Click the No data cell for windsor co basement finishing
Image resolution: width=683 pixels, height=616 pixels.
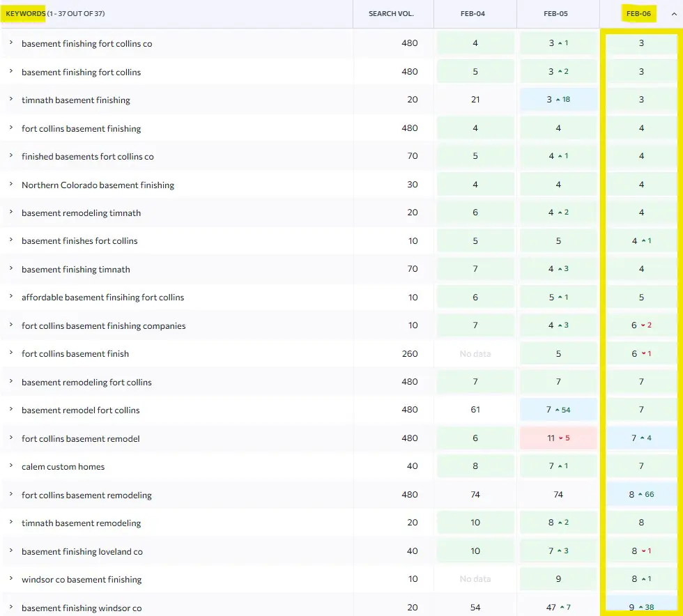pyautogui.click(x=475, y=578)
